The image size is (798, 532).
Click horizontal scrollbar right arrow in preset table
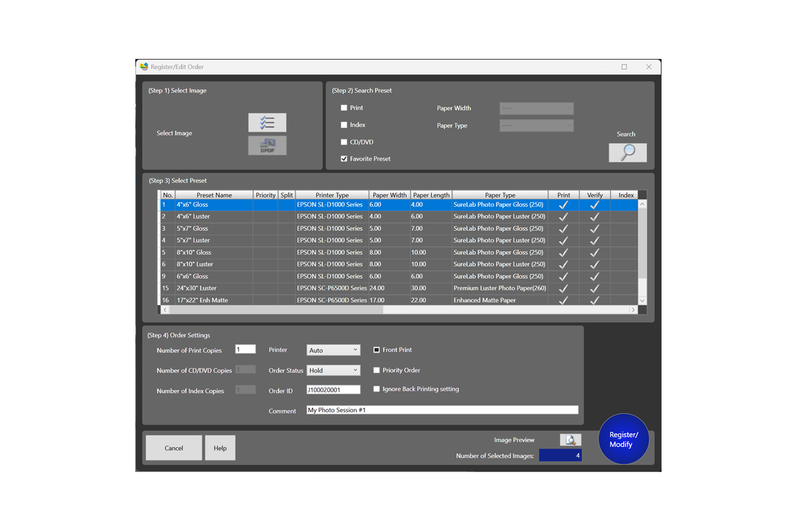(x=634, y=310)
